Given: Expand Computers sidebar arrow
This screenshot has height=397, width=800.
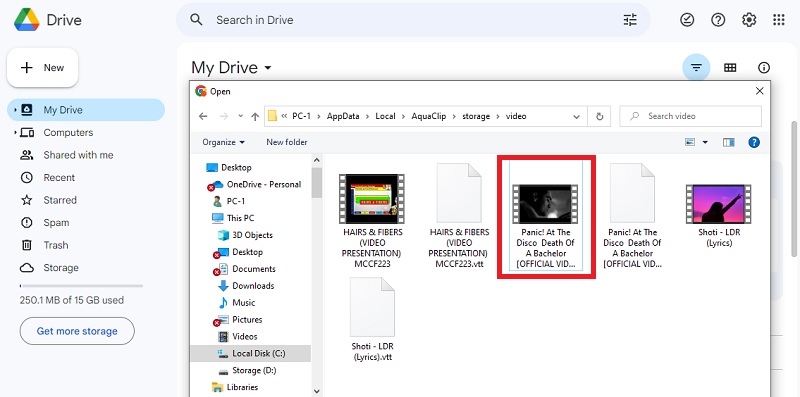Looking at the screenshot, I should tap(15, 133).
